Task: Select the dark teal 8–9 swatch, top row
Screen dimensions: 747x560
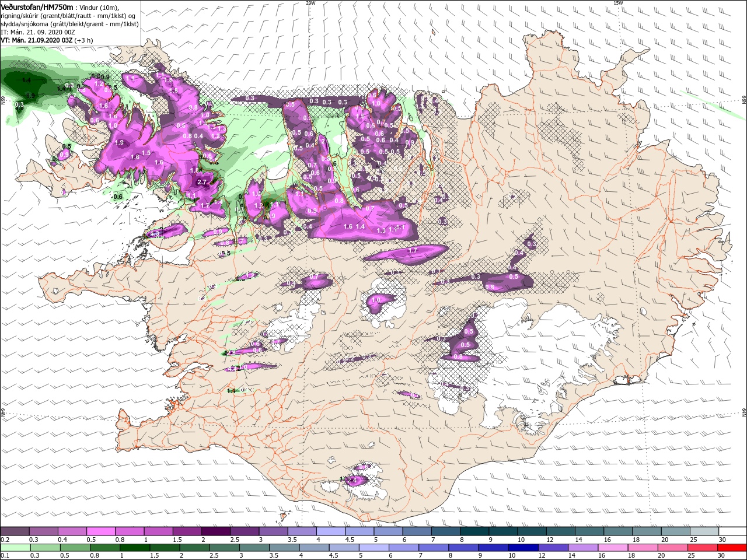Action: (474, 531)
